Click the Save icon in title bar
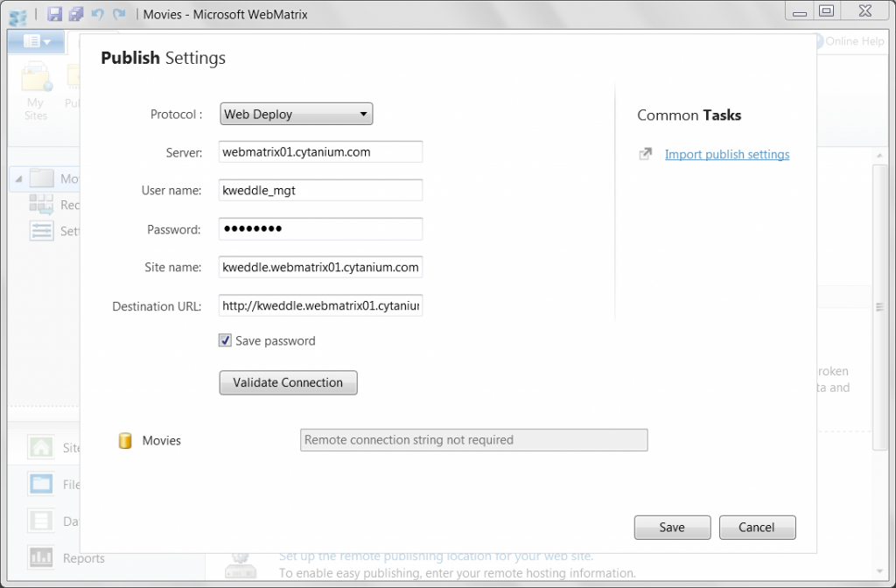 54,14
